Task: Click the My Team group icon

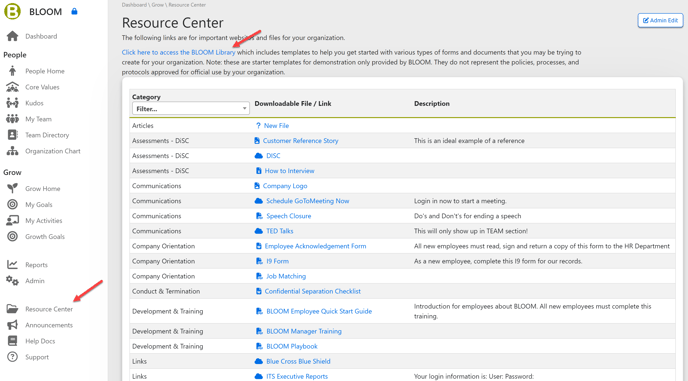Action: 12,119
